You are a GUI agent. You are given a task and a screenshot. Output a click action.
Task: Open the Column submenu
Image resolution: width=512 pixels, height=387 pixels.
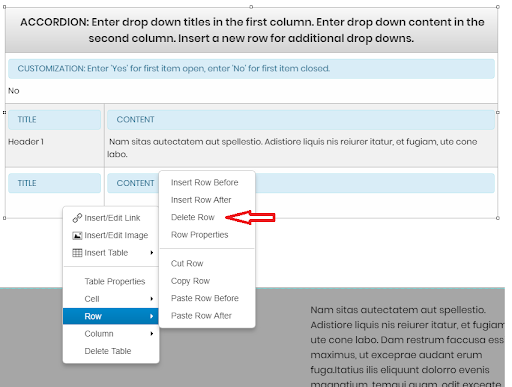pyautogui.click(x=111, y=334)
